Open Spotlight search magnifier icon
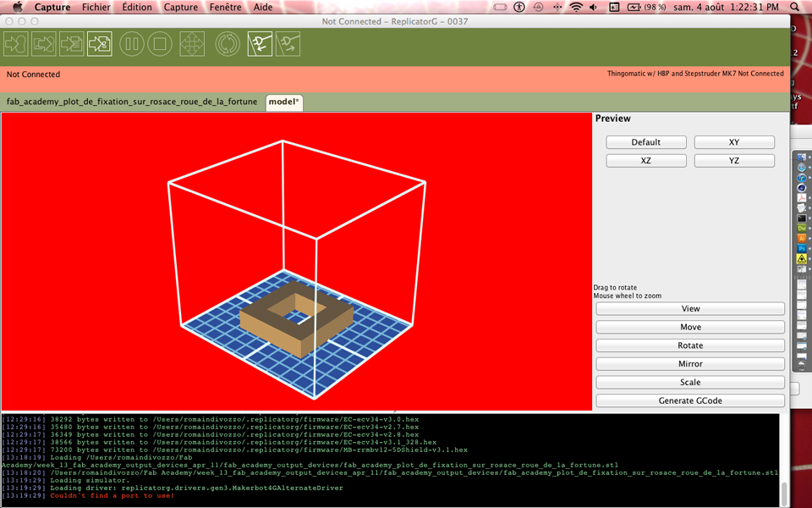Viewport: 812px width, 508px height. (794, 7)
